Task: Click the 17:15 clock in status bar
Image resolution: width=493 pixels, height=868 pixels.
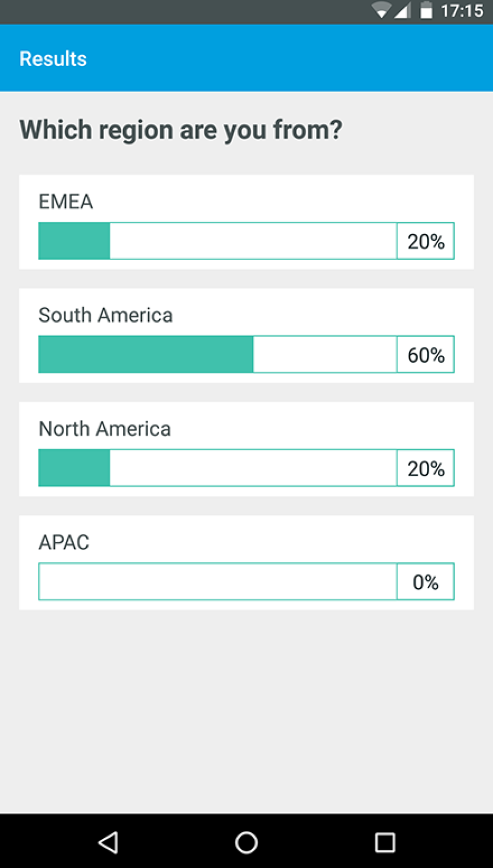Action: click(x=462, y=11)
